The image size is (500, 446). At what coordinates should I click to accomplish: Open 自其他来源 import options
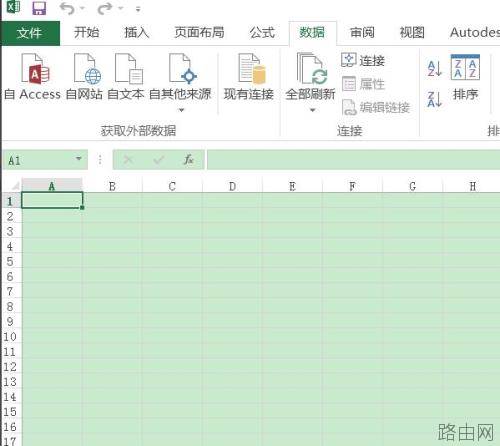tap(180, 77)
